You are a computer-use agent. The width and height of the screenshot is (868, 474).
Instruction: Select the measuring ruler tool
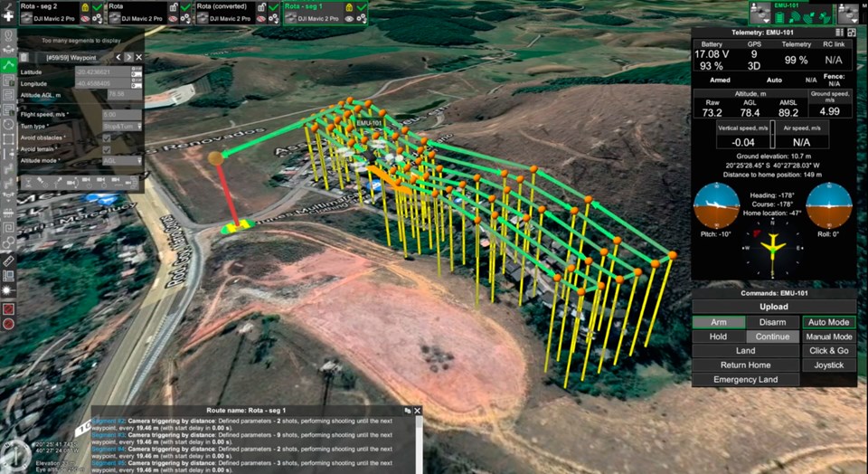click(x=8, y=261)
